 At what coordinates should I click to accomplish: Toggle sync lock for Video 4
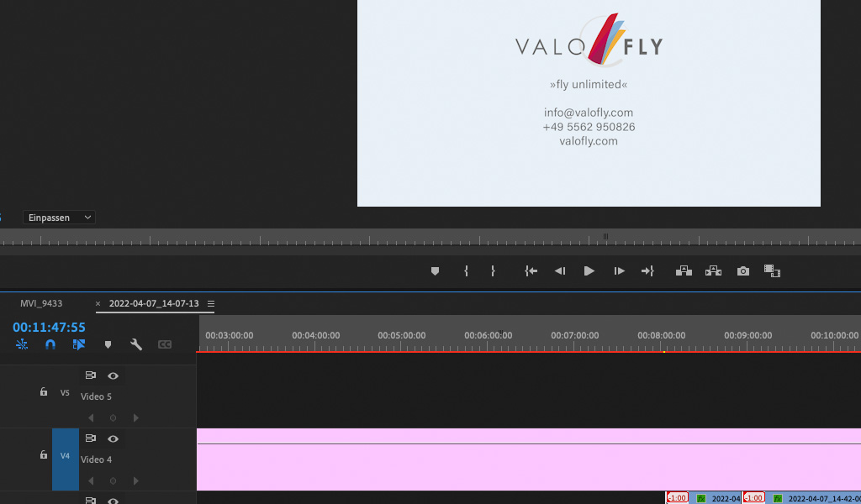point(91,438)
